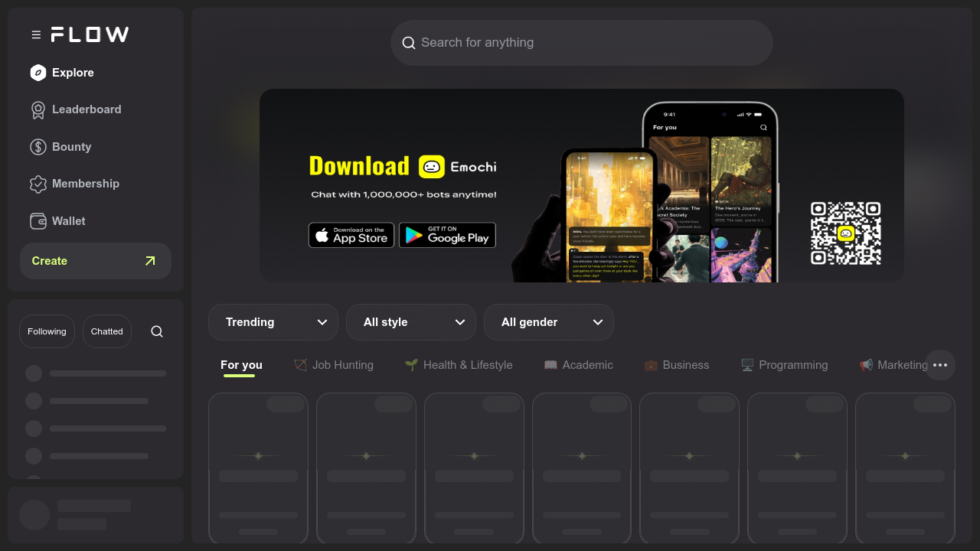
Task: Open the Membership section
Action: coord(85,184)
